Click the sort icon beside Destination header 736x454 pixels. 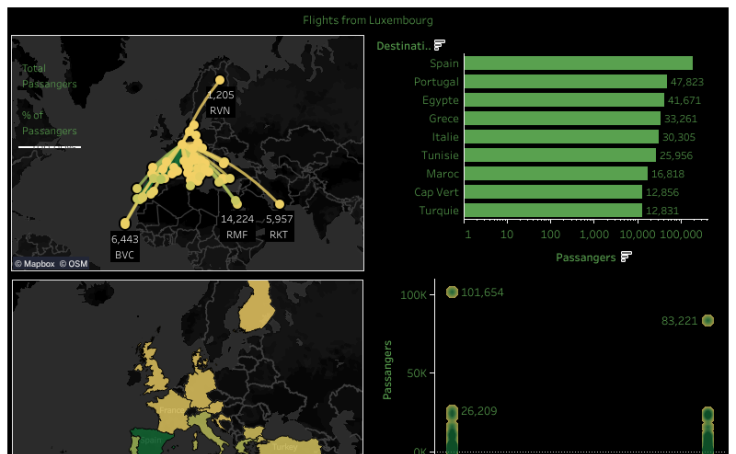pyautogui.click(x=439, y=45)
